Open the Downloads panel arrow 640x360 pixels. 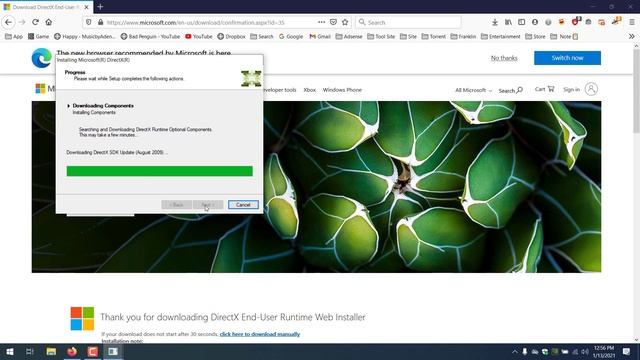click(495, 22)
